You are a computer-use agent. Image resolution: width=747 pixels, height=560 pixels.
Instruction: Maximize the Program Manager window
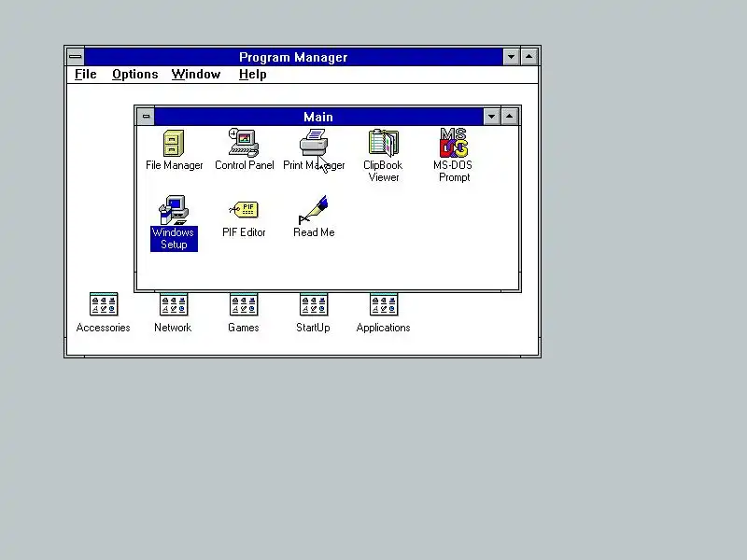pos(529,57)
